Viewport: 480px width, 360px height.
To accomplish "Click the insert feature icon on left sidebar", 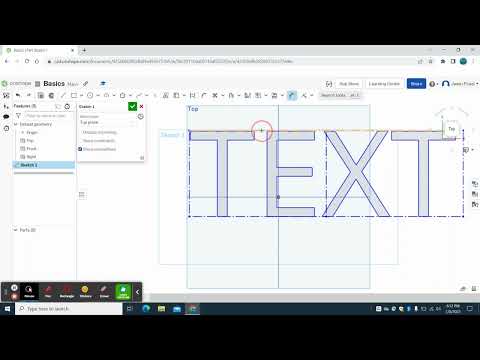I will tap(6, 106).
